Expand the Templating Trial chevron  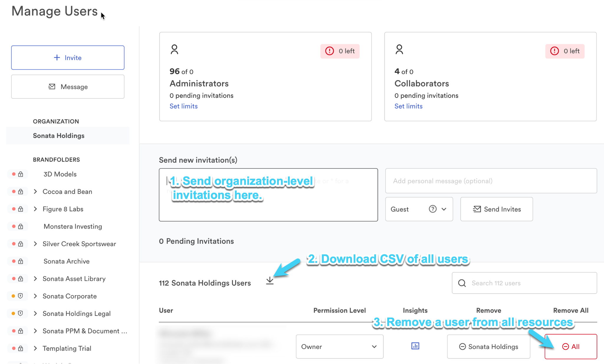(35, 348)
